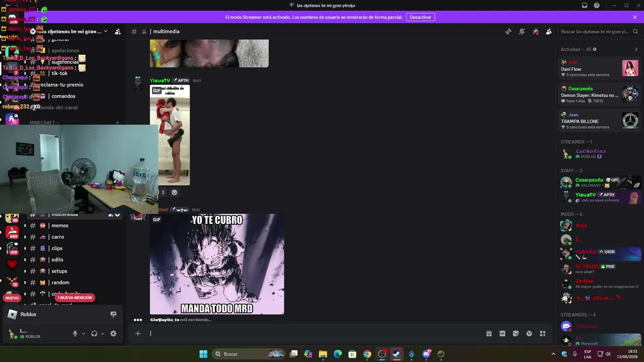Open the pinned messages icon
This screenshot has height=362, width=644.
coord(535,31)
